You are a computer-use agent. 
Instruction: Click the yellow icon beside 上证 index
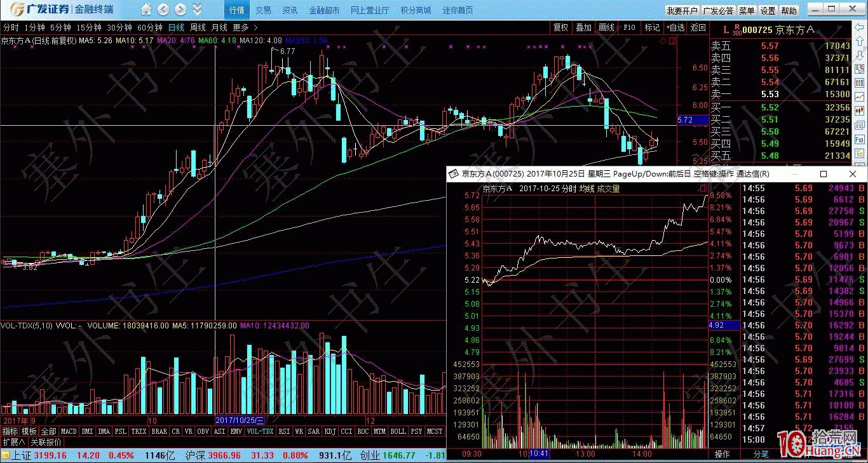coord(6,455)
